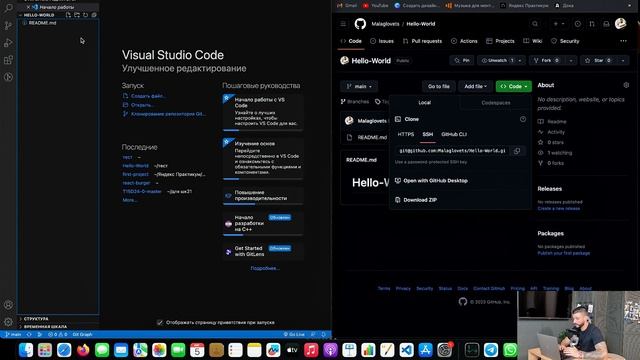Open 'Начало работы с VS Code' walkthrough card
This screenshot has width=640, height=360.
click(x=263, y=112)
